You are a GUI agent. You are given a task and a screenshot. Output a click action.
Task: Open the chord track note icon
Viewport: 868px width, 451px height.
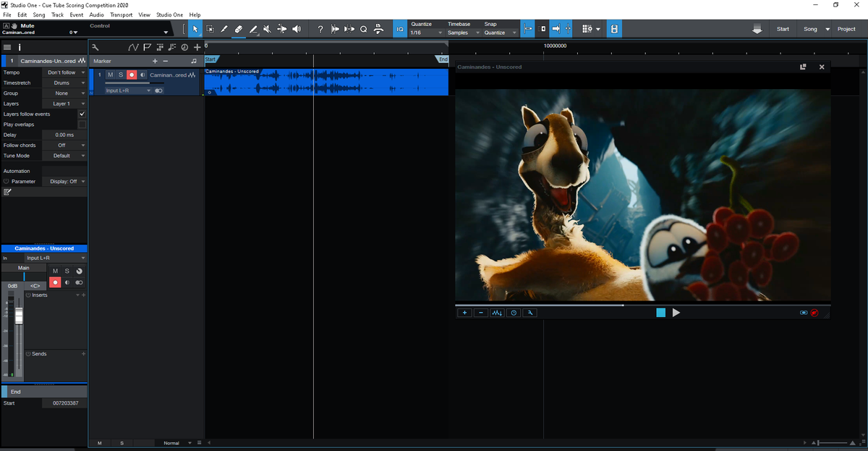click(x=171, y=47)
